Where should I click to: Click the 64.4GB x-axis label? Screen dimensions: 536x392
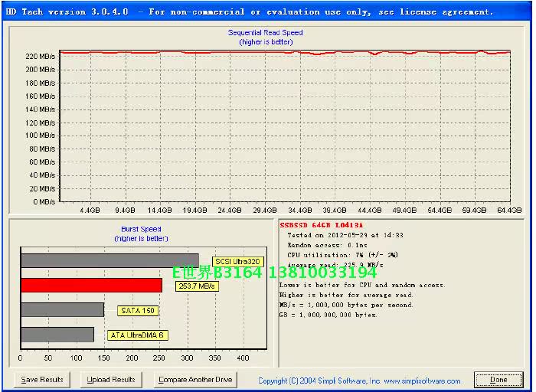point(508,210)
